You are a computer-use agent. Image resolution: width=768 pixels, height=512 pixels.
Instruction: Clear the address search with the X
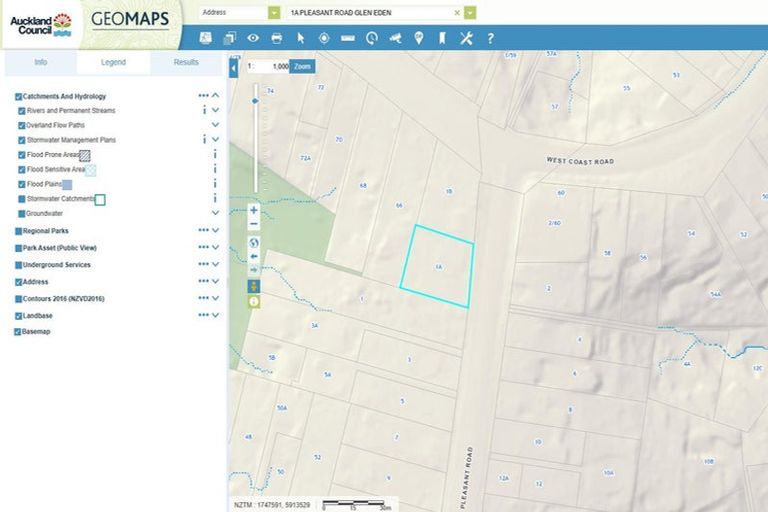click(x=457, y=13)
